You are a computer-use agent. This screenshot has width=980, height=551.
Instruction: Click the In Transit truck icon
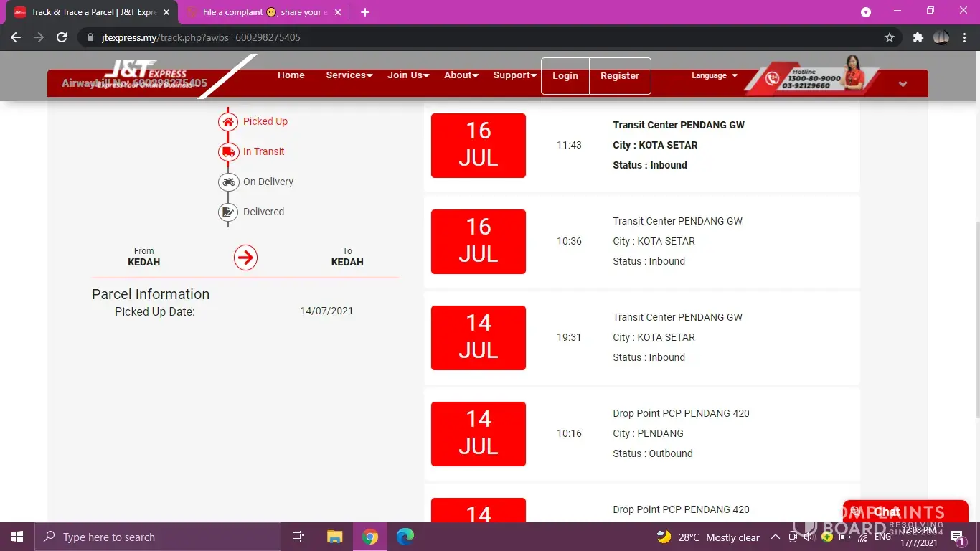tap(228, 151)
